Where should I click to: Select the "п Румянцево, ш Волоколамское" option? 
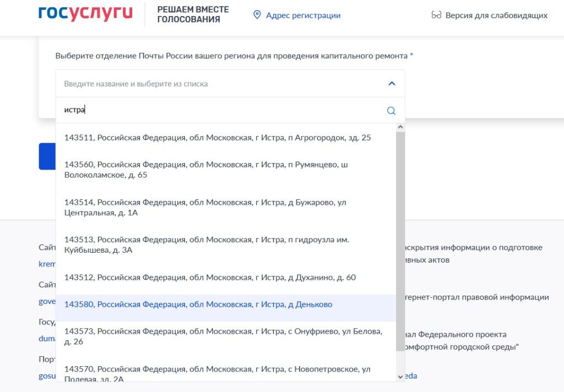pyautogui.click(x=209, y=170)
